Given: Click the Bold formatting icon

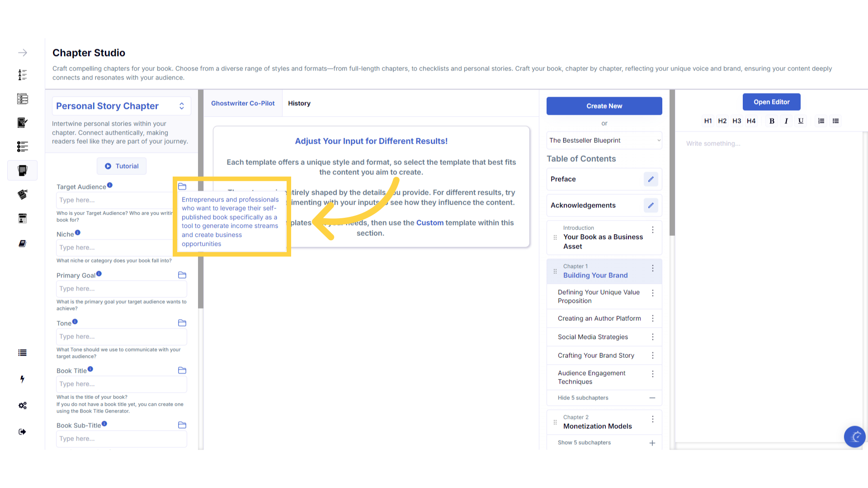Looking at the screenshot, I should click(x=772, y=121).
